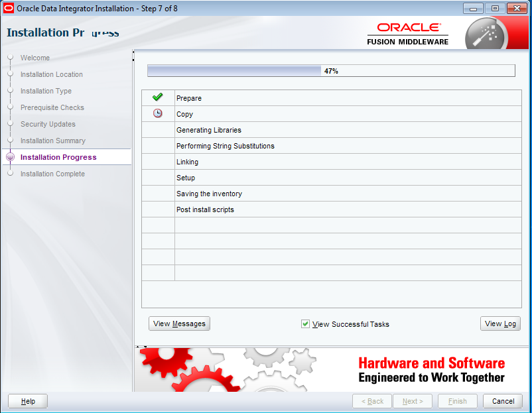This screenshot has height=413, width=532.
Task: Click the disabled Next button
Action: 413,401
